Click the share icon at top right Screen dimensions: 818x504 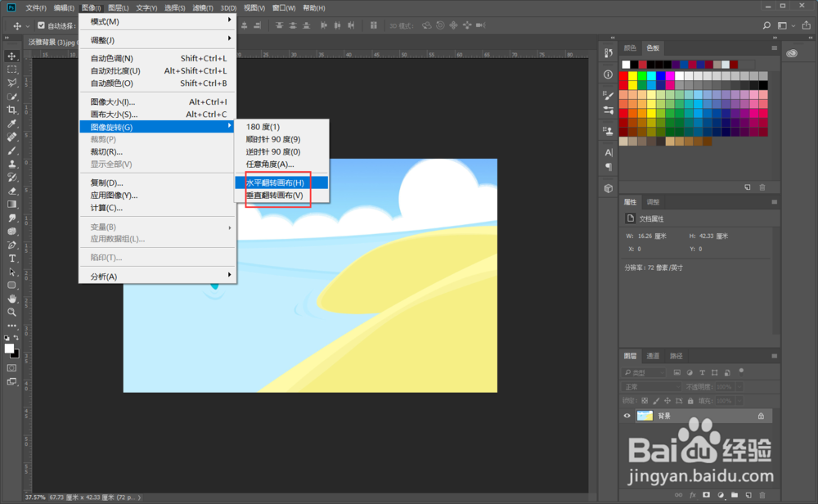point(807,25)
